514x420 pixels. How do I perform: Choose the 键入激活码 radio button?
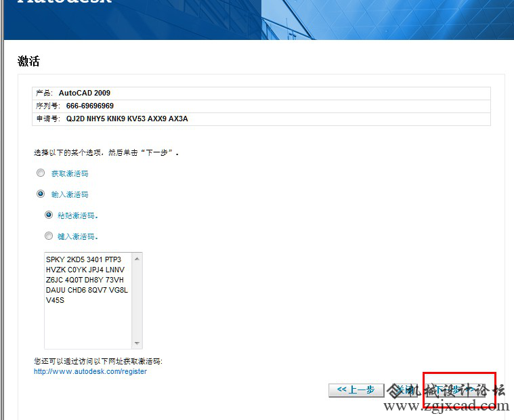tap(49, 236)
